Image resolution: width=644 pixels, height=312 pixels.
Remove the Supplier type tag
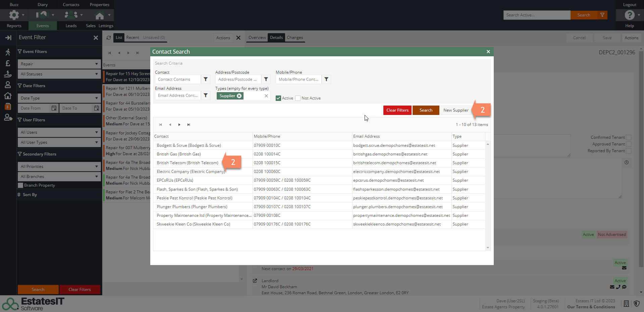tap(239, 96)
